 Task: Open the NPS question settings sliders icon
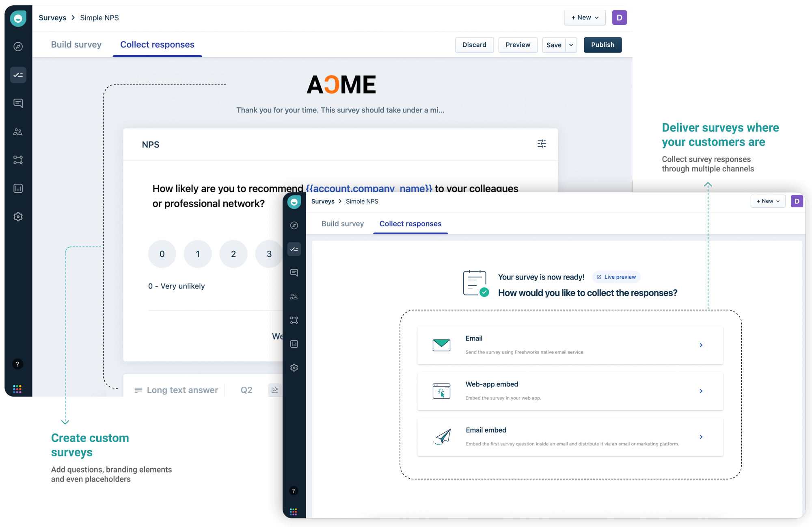pyautogui.click(x=542, y=143)
